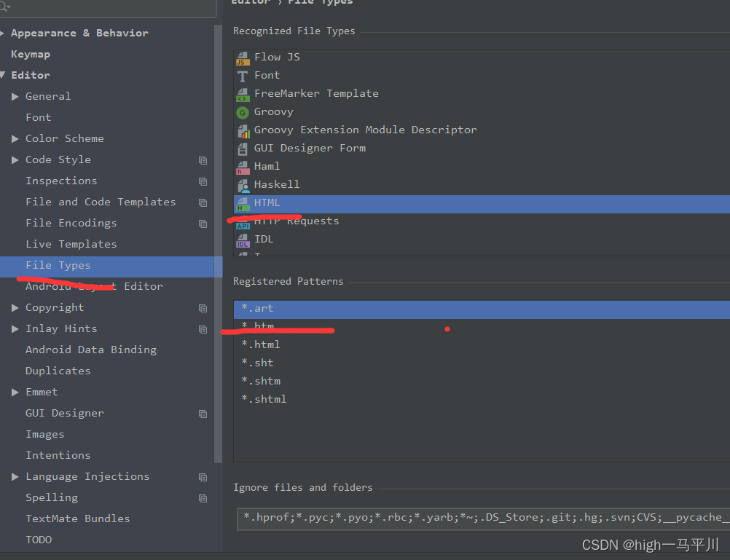Open Android Data Binding settings
Screen dimensions: 730x560
pos(91,350)
